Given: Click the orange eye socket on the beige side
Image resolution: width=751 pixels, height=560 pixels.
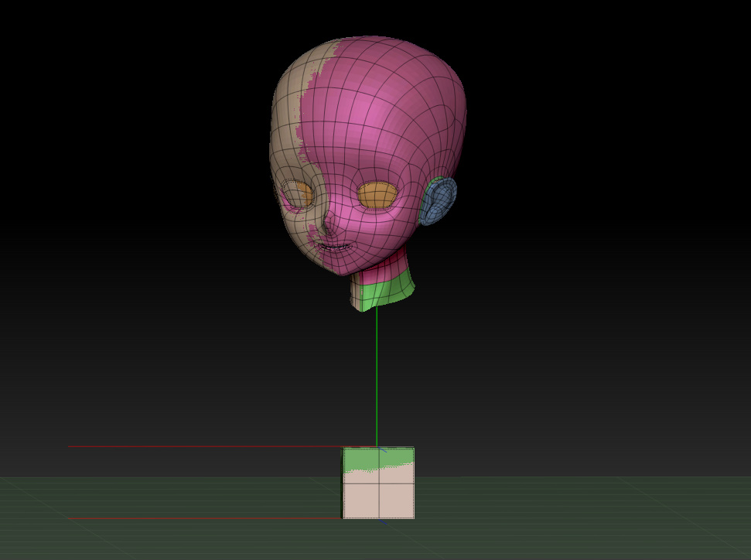Looking at the screenshot, I should (x=299, y=194).
